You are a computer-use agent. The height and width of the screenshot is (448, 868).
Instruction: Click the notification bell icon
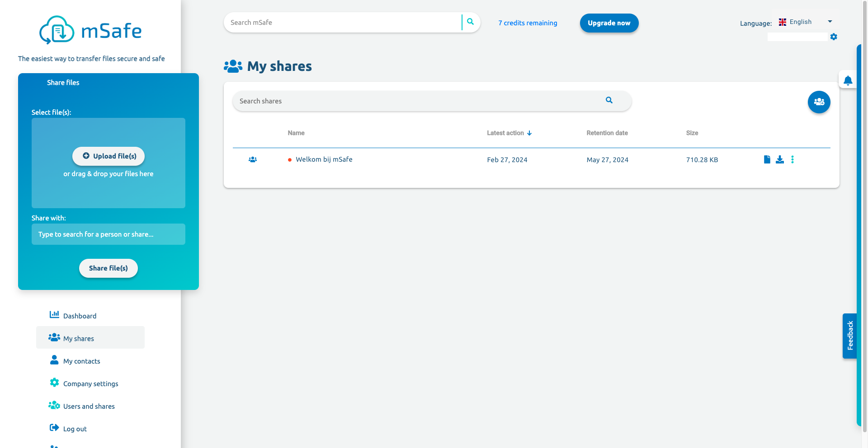point(848,79)
